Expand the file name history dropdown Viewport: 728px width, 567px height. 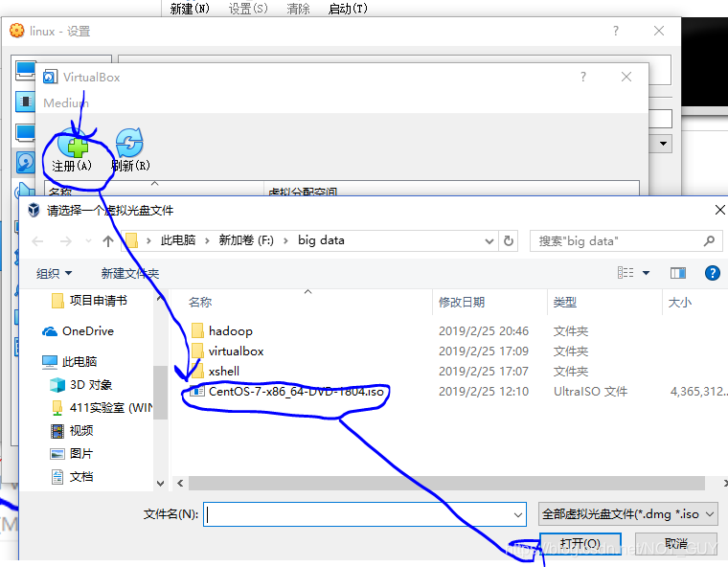tap(518, 514)
